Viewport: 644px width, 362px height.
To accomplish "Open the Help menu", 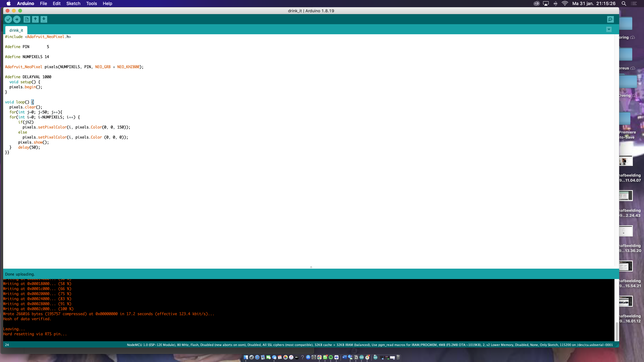I will click(107, 3).
